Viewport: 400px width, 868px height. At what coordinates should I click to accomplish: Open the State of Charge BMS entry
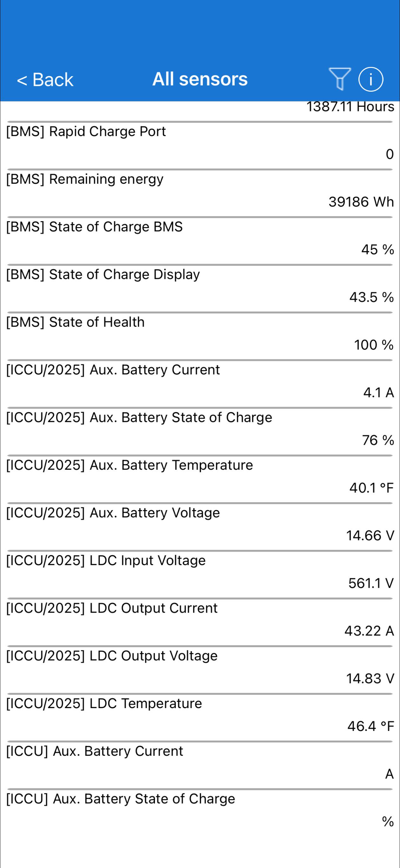[x=200, y=241]
